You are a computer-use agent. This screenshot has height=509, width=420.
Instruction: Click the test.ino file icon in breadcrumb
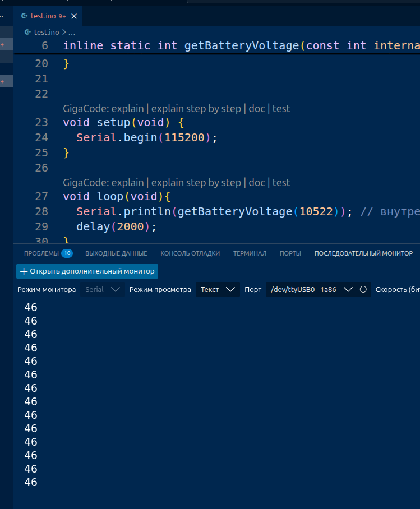[29, 33]
